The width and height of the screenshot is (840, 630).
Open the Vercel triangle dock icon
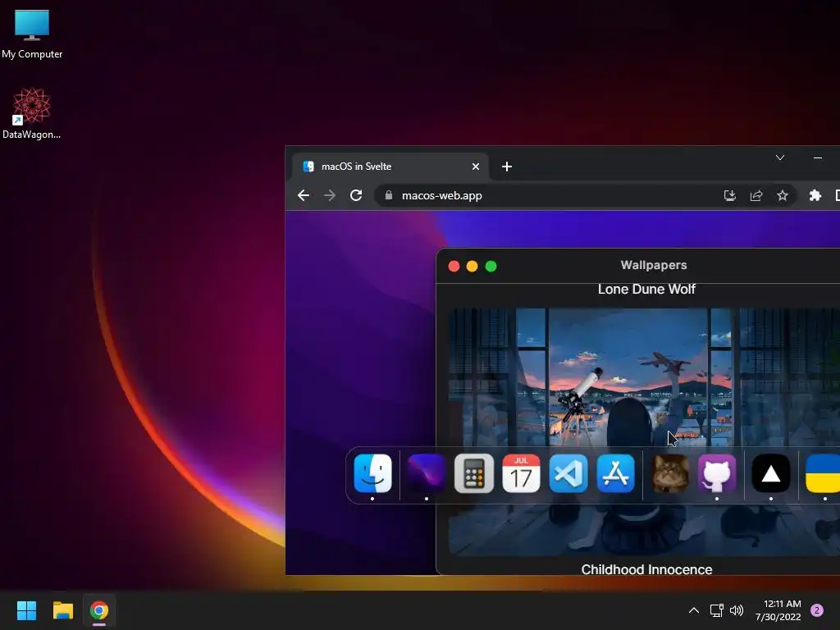point(771,473)
